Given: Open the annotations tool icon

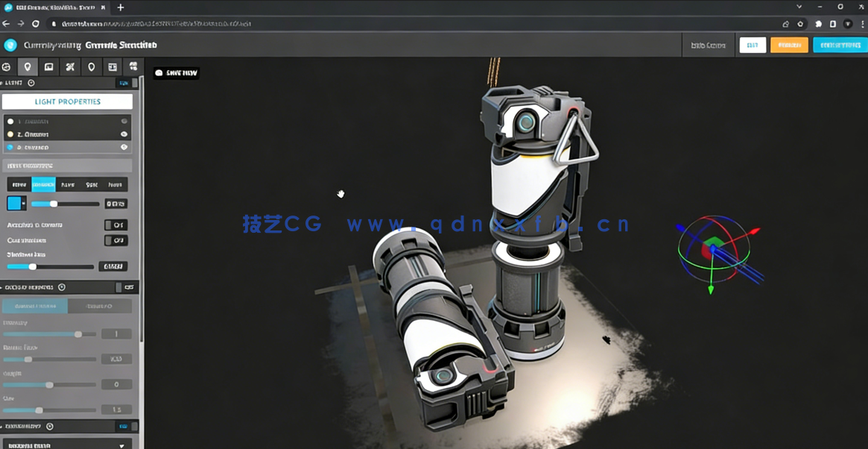Looking at the screenshot, I should click(x=91, y=66).
